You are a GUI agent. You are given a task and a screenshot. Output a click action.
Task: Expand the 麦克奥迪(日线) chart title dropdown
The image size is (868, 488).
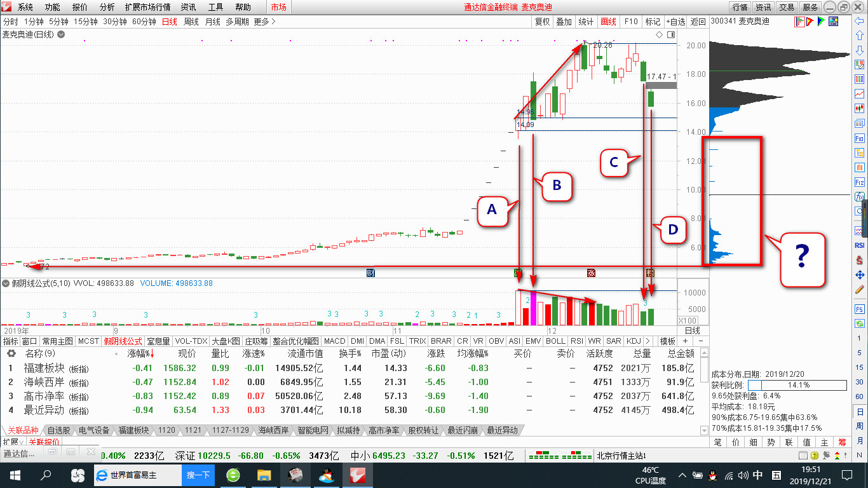point(61,34)
